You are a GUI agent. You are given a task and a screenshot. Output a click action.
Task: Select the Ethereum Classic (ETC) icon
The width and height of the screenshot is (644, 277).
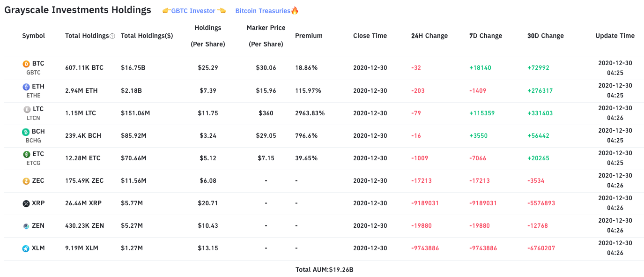[26, 154]
